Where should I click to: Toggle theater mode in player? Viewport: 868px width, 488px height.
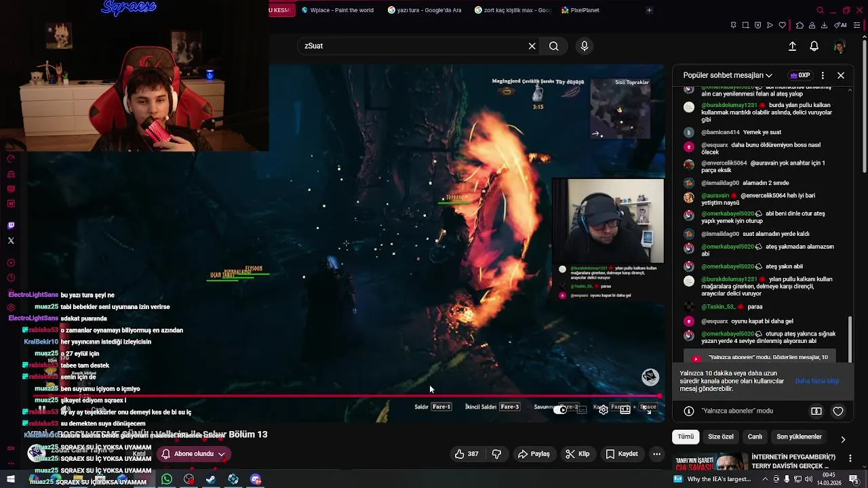[625, 409]
